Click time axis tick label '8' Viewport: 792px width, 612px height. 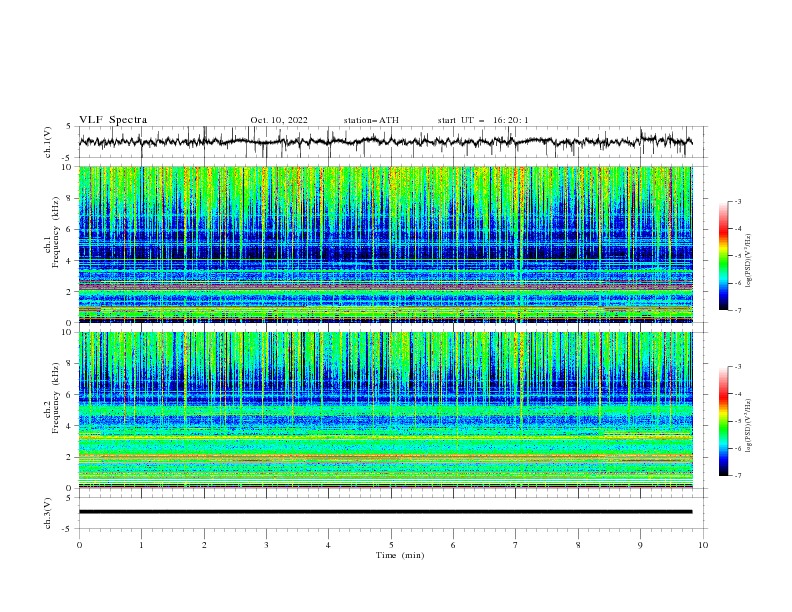[578, 545]
